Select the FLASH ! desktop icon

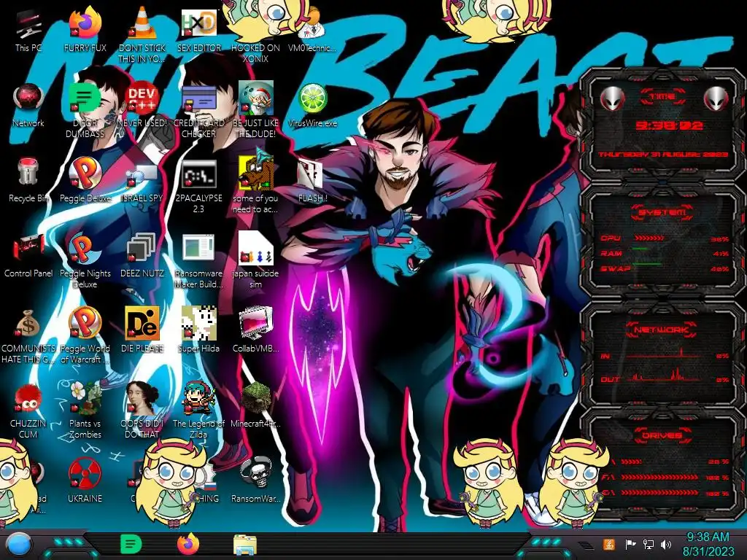(312, 181)
